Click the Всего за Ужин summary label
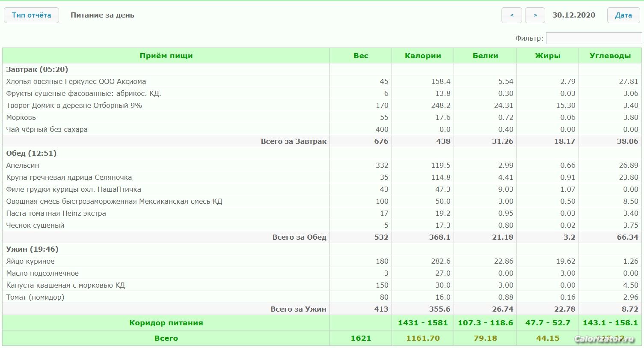Screen dimensions: 644x348 coord(298,309)
